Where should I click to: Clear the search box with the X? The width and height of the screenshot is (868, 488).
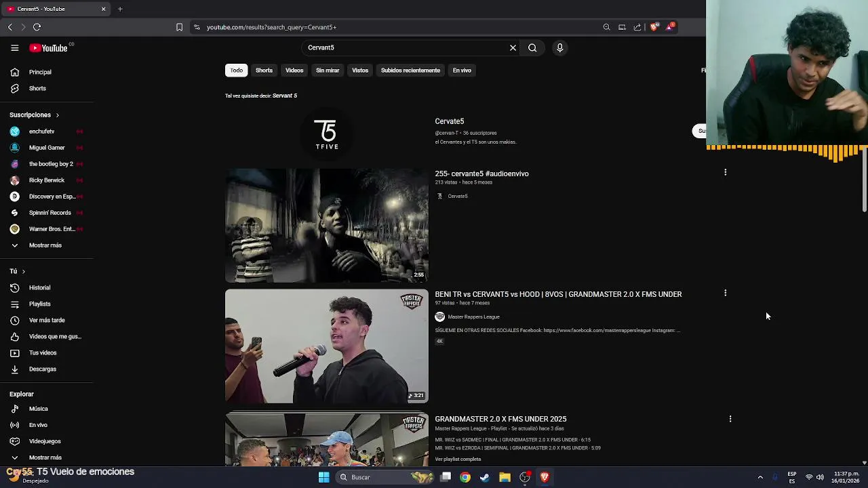(513, 47)
